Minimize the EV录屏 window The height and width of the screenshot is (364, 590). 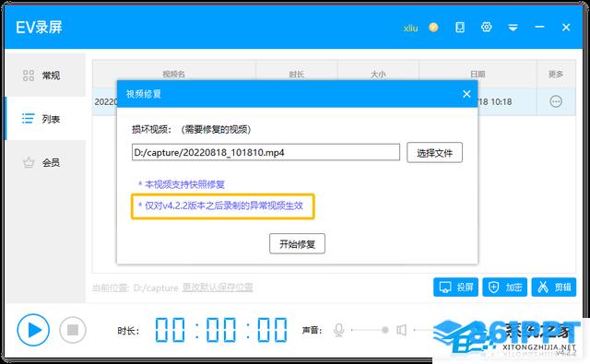(539, 27)
